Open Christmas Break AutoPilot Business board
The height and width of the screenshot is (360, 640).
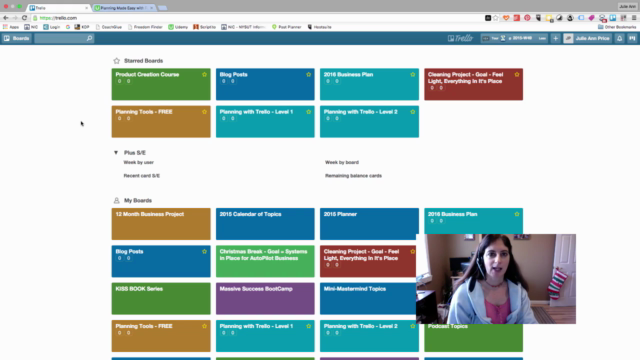(265, 261)
